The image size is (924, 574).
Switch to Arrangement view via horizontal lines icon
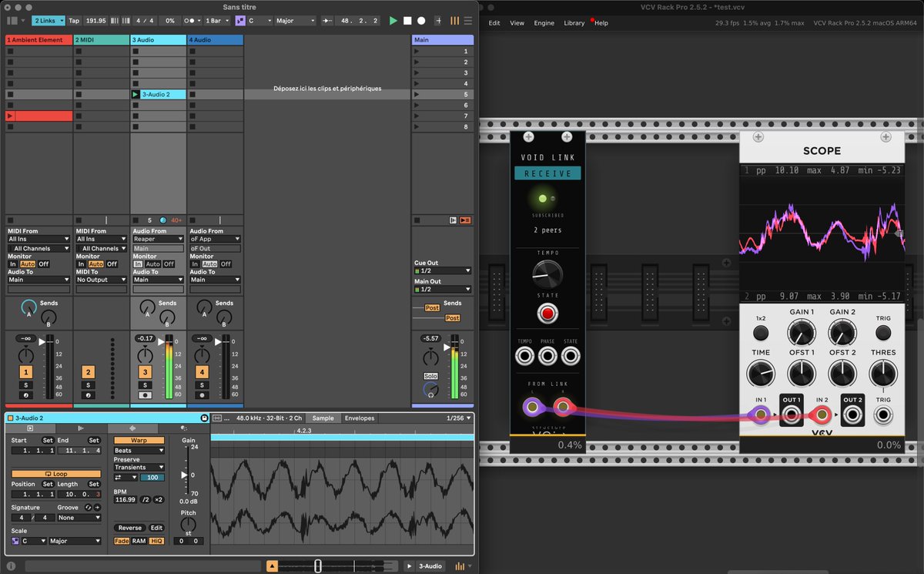(467, 21)
